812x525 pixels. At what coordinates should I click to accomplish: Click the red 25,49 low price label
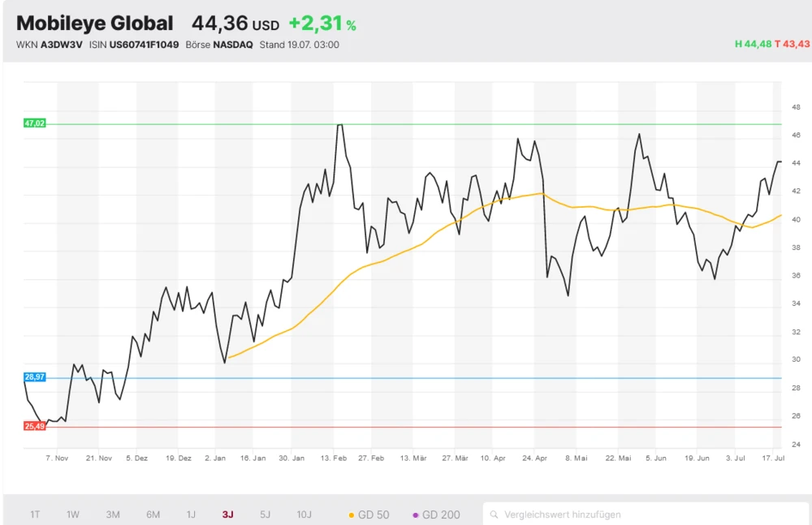(35, 426)
